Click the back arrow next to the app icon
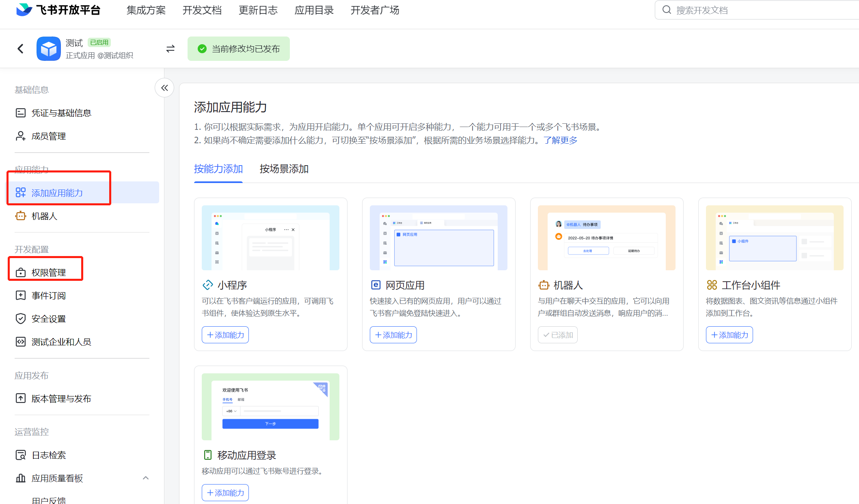The image size is (859, 504). click(x=21, y=49)
